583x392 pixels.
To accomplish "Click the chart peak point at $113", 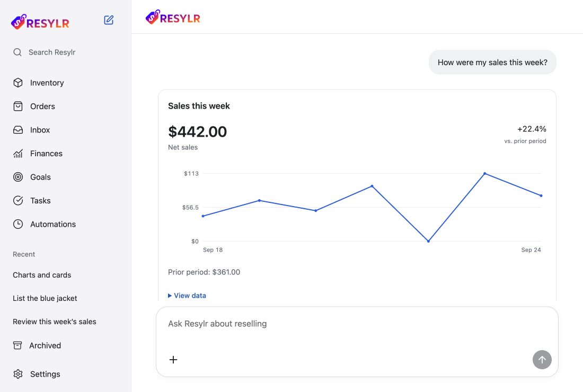I will pos(485,174).
